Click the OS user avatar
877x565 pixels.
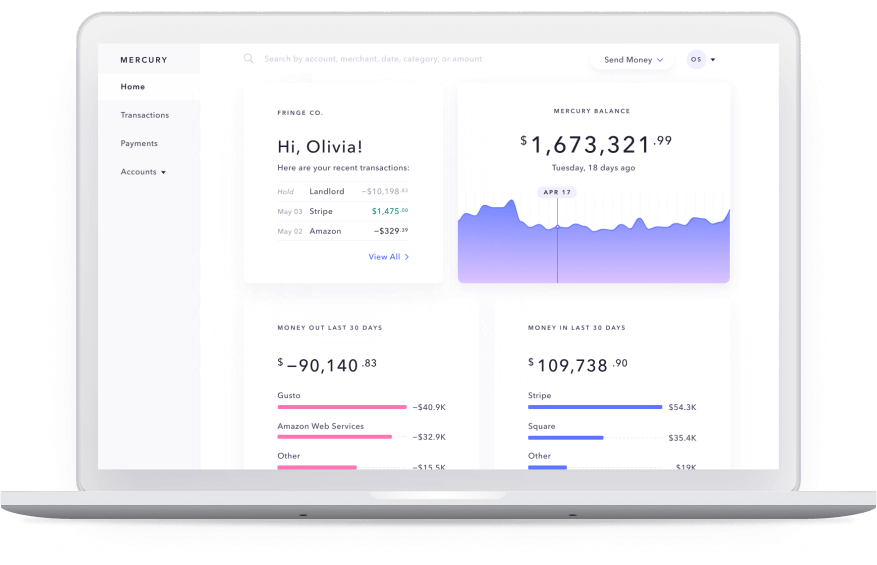tap(696, 60)
